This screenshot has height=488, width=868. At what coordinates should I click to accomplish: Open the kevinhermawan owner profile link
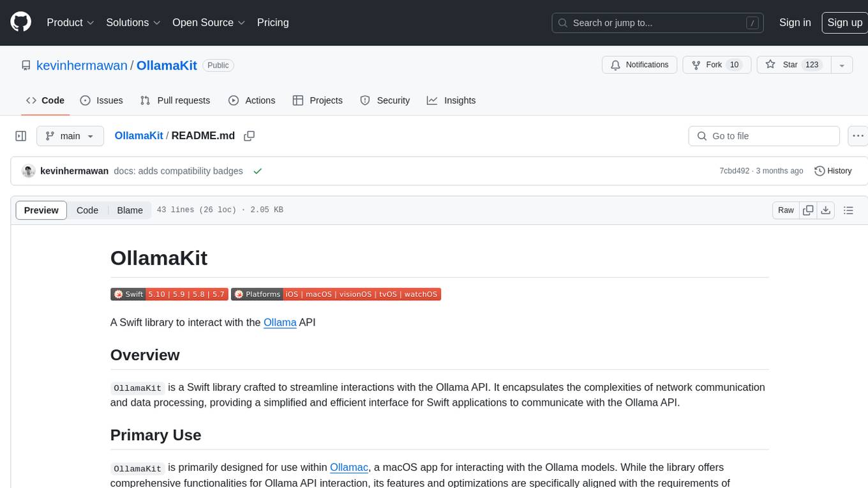(x=82, y=65)
